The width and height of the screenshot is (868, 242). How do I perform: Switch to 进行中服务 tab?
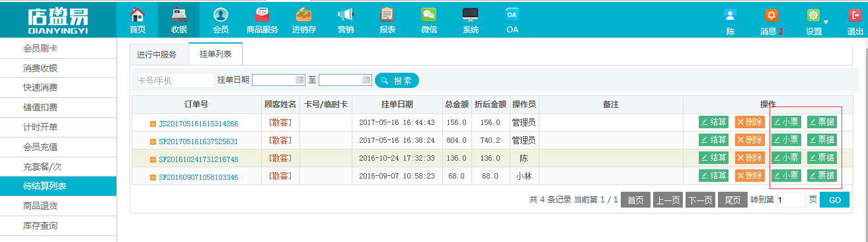click(157, 54)
